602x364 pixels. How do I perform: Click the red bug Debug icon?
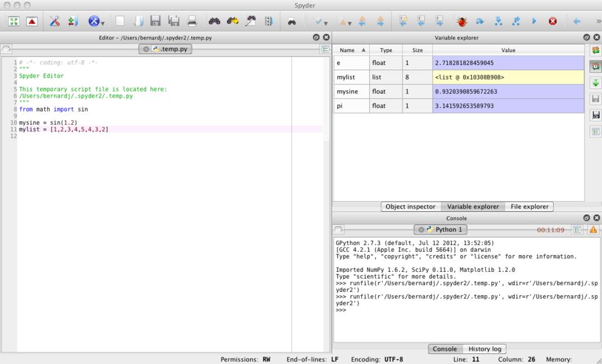click(x=462, y=21)
